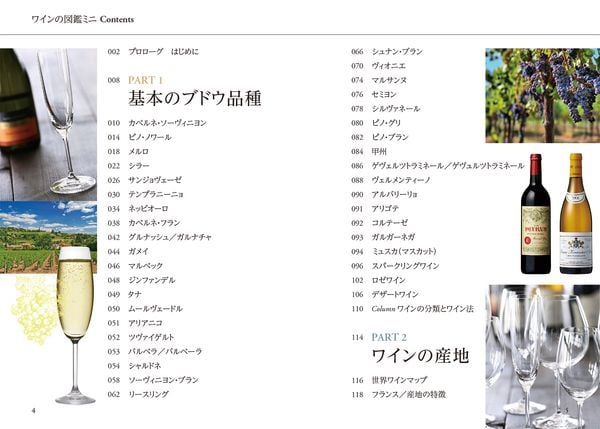Click the 'メルロ' entry at 018
Viewport: 600px width, 429px height.
(x=128, y=152)
